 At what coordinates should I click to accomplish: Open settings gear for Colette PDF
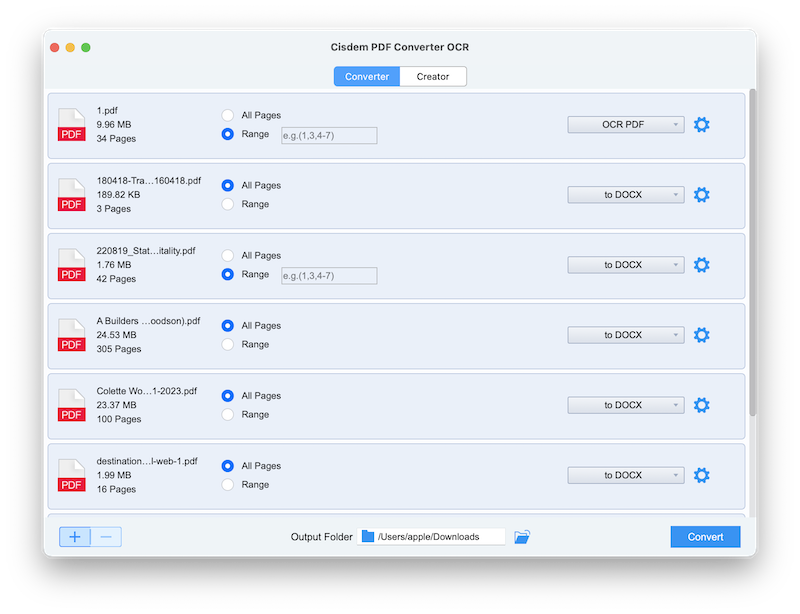701,404
